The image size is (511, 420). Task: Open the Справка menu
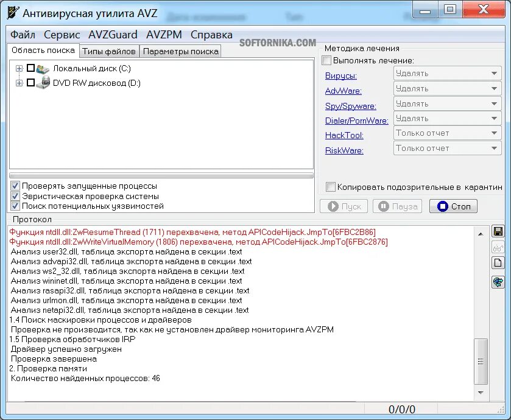point(211,35)
